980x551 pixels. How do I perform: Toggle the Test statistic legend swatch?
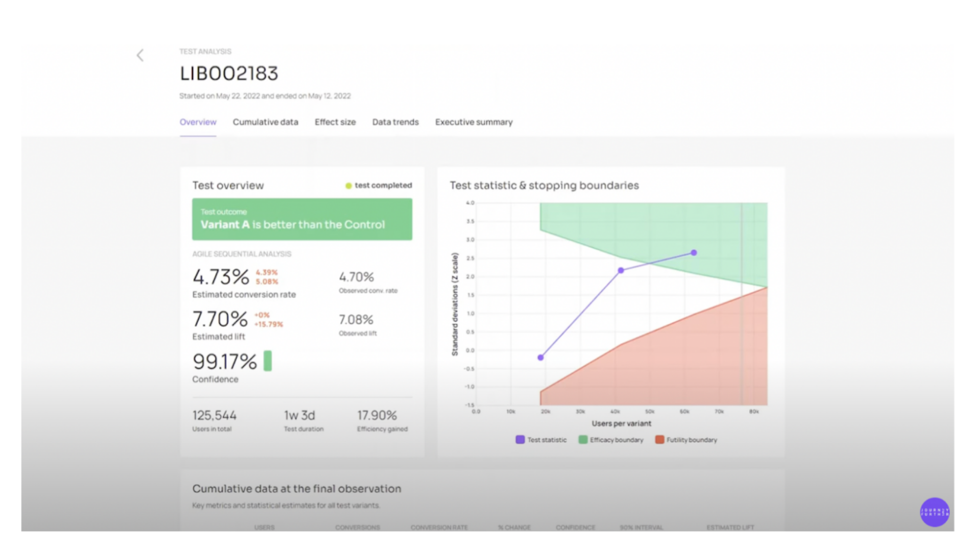(520, 439)
